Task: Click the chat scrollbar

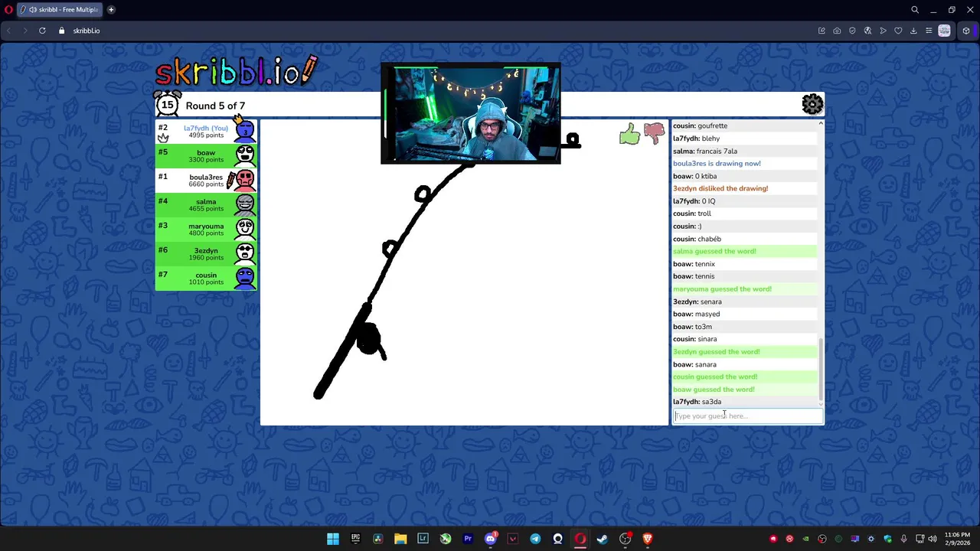Action: pyautogui.click(x=821, y=371)
